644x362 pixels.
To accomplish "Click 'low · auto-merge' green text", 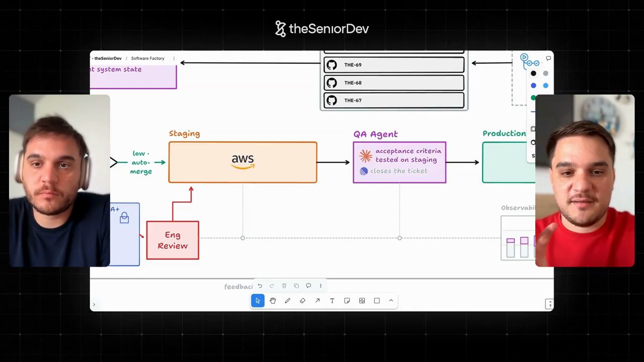I will click(x=141, y=162).
